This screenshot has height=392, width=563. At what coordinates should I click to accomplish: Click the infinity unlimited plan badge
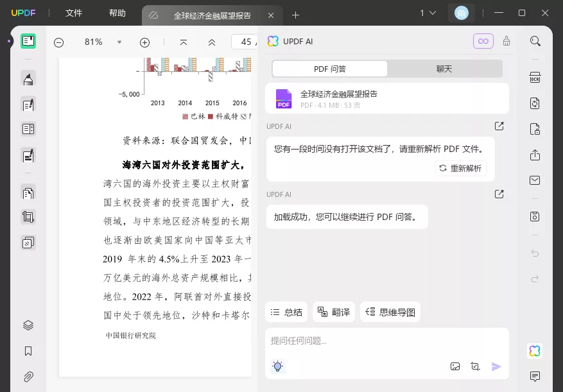tap(483, 41)
